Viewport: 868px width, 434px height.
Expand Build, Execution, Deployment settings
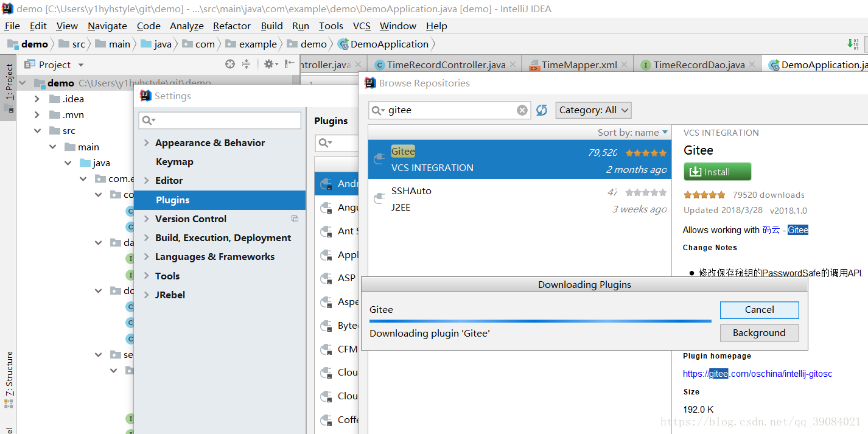pos(146,237)
